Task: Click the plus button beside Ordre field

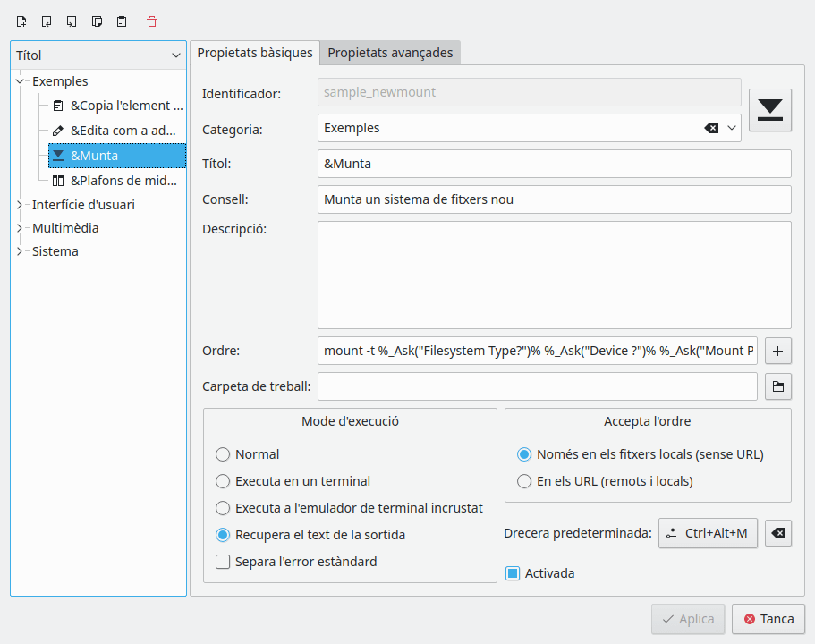Action: coord(777,351)
